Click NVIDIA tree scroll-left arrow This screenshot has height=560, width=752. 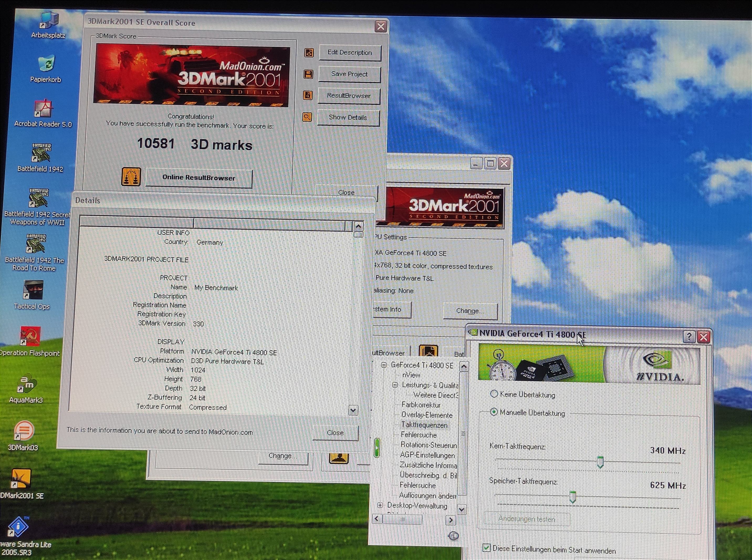coord(377,519)
